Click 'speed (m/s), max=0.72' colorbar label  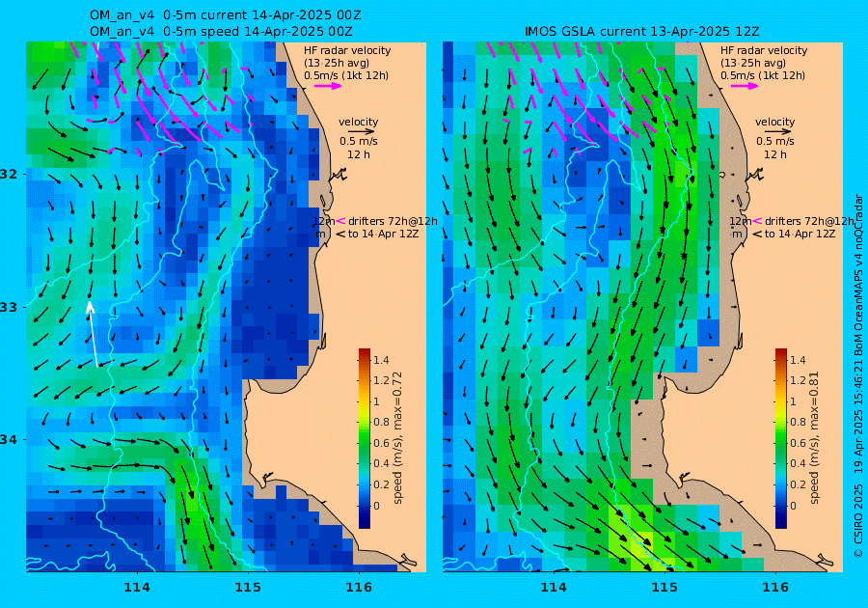397,438
